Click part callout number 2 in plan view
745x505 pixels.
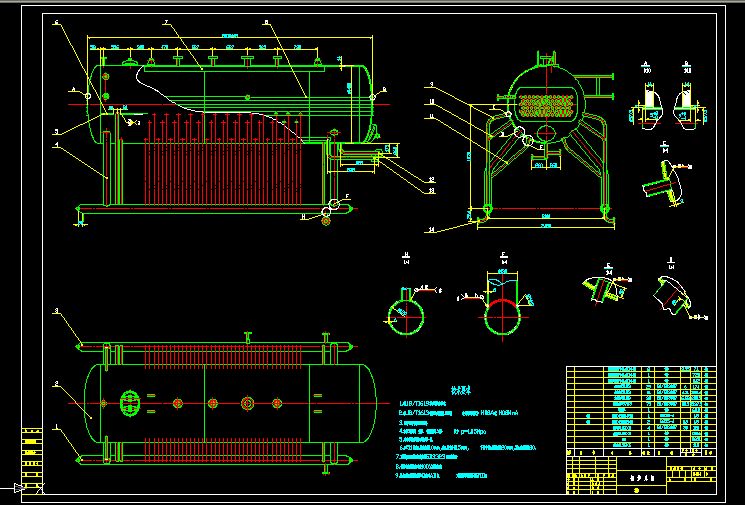tap(58, 383)
